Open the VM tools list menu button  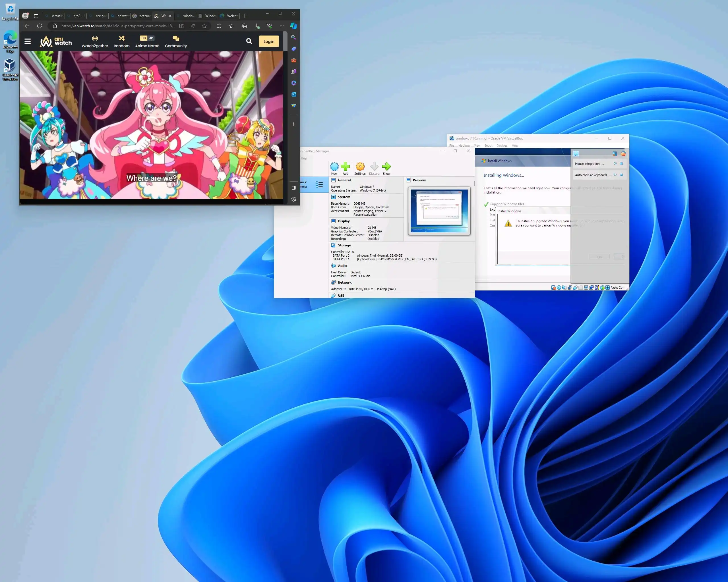pos(319,184)
